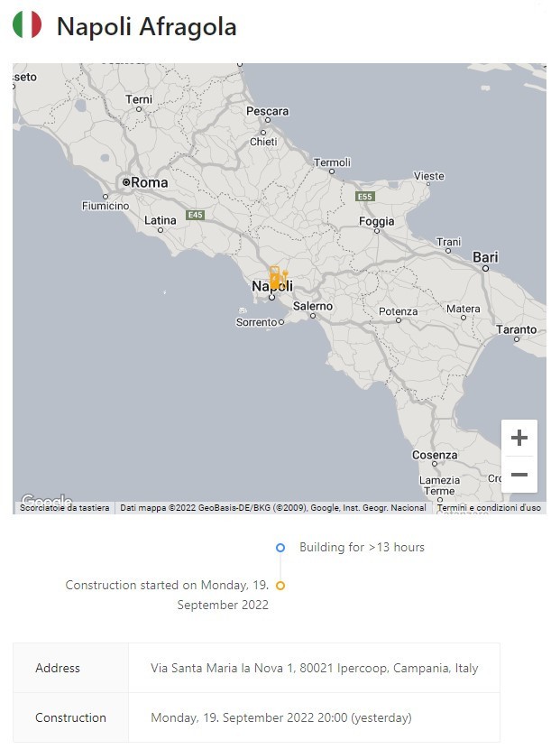This screenshot has width=560, height=749.
Task: Click the 'Trani' label on the map
Action: tap(448, 242)
